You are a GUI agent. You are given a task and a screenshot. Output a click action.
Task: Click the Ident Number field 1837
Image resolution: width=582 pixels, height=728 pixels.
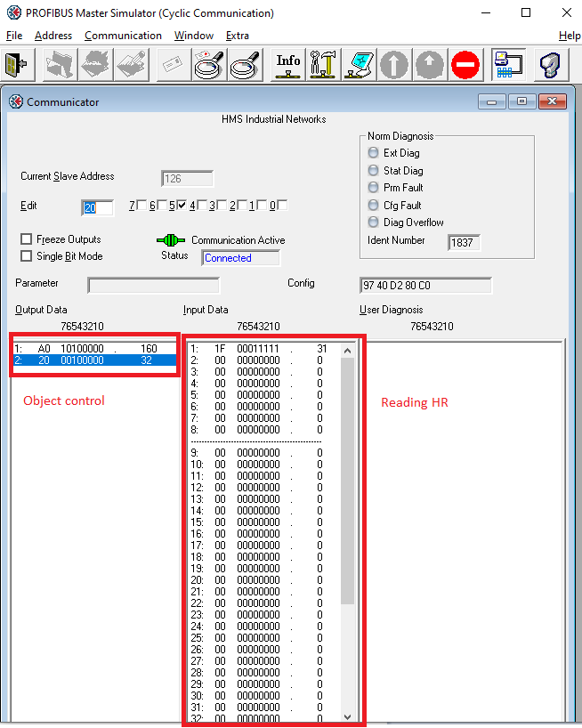pos(464,242)
